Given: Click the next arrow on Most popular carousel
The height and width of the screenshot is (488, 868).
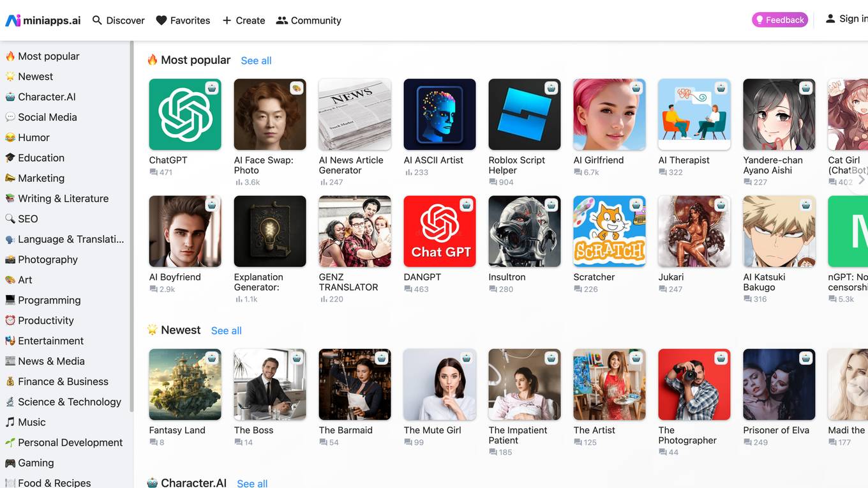Looking at the screenshot, I should tap(861, 179).
